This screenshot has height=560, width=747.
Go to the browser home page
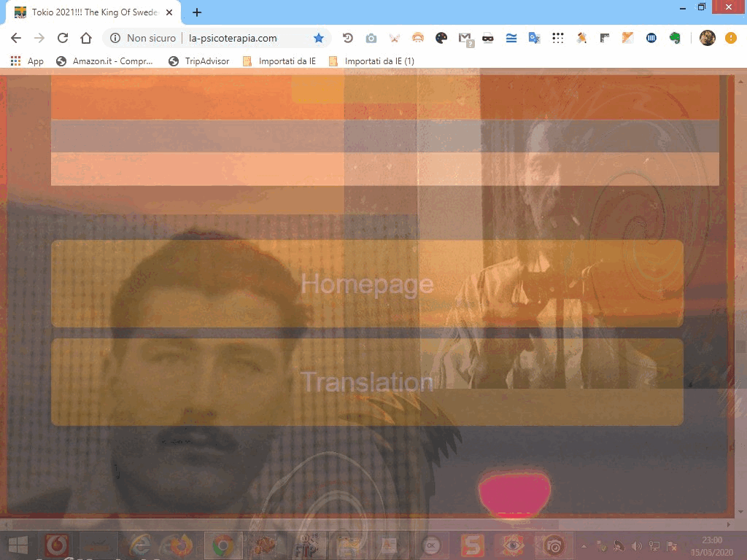tap(86, 38)
